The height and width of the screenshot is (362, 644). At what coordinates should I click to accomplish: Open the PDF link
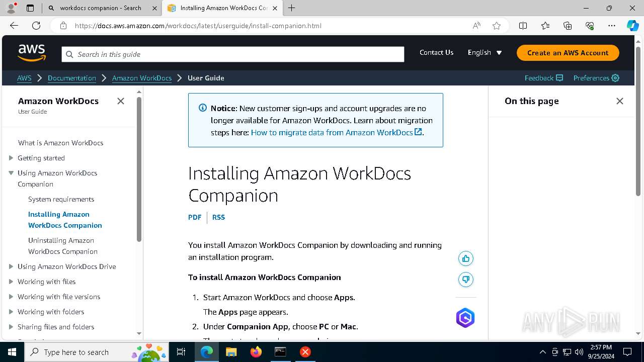coord(195,217)
